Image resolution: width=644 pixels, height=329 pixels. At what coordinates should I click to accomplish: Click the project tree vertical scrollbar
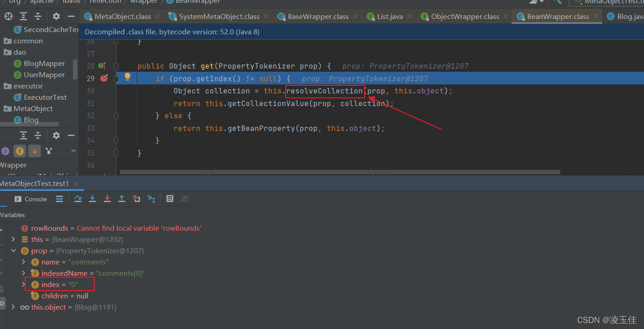(75, 70)
